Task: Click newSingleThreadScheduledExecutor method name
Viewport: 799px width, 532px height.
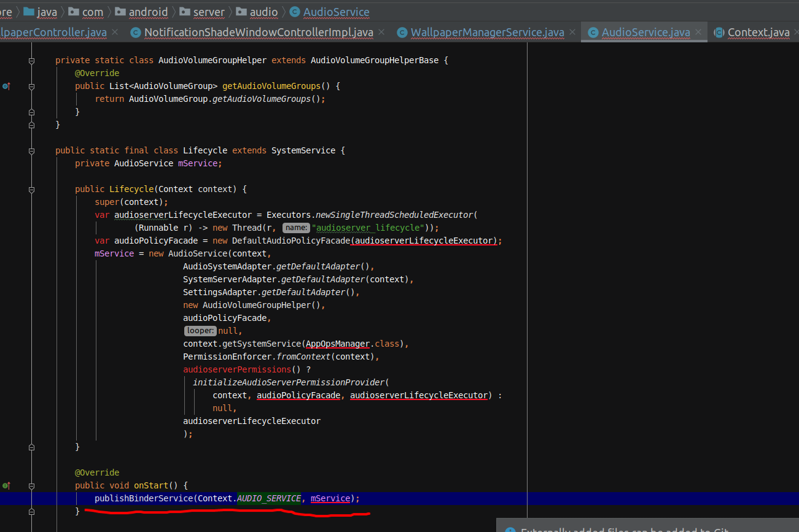Action: click(394, 215)
